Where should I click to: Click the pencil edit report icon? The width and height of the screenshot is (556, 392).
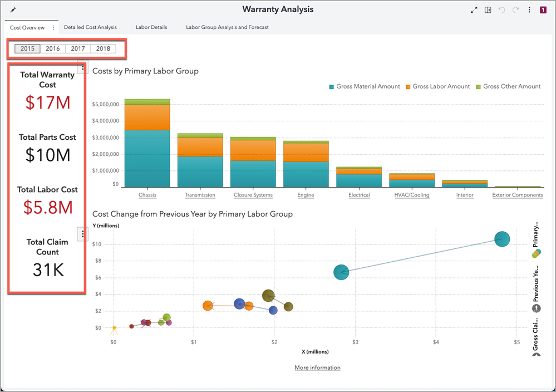tap(13, 10)
